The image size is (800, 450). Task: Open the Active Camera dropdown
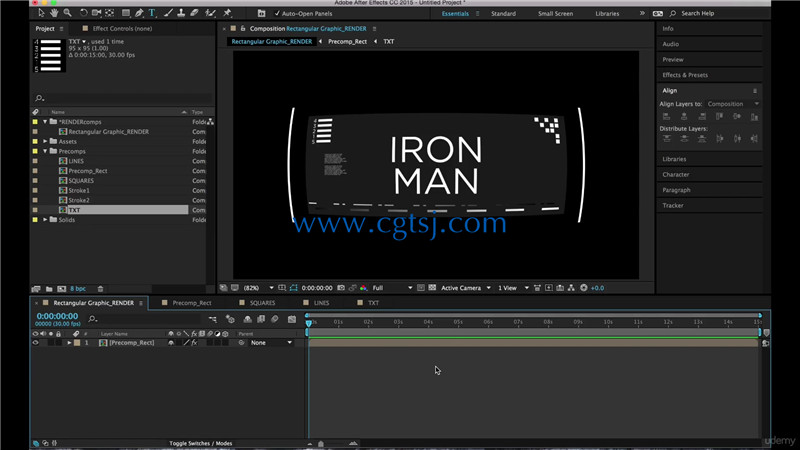(465, 288)
